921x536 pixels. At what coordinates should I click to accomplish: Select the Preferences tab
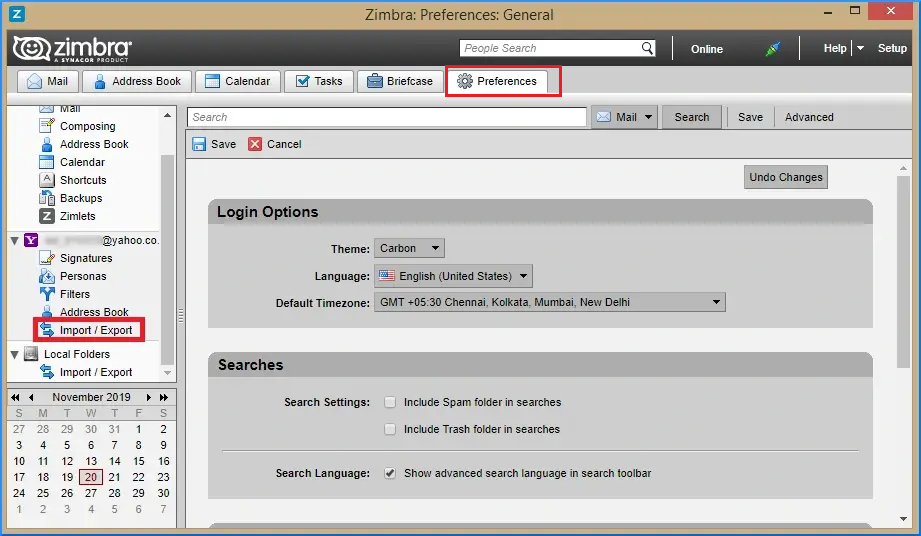click(497, 81)
